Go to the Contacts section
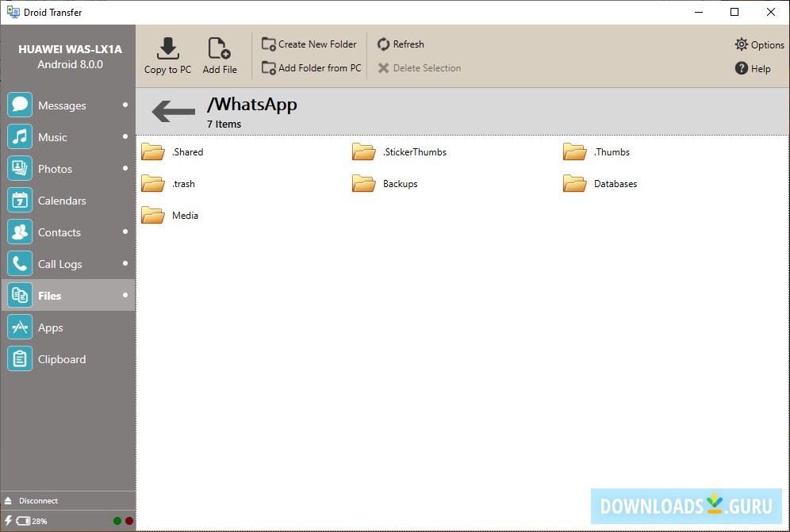 point(59,232)
